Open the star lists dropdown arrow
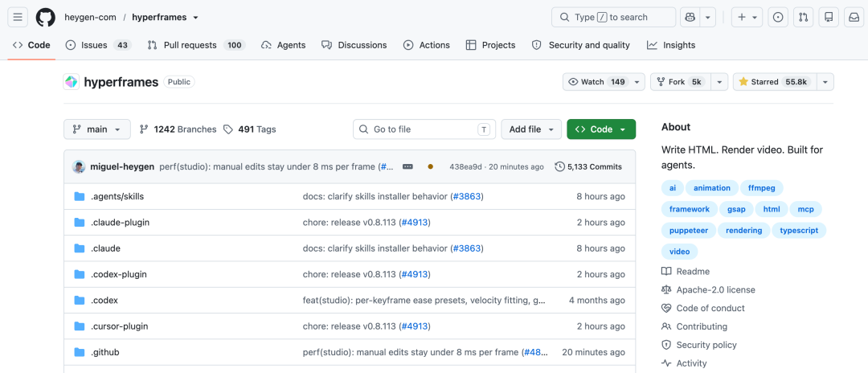The width and height of the screenshot is (868, 373). click(x=825, y=82)
